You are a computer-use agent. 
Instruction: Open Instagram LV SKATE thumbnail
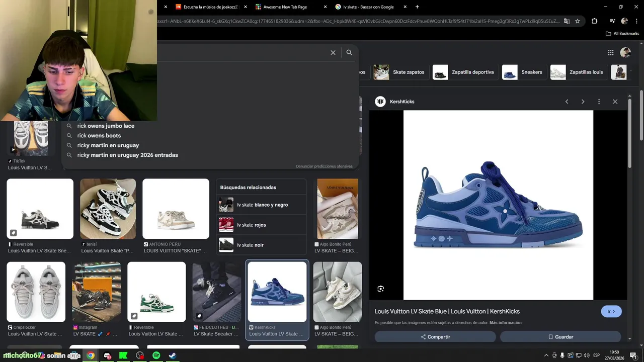96,292
